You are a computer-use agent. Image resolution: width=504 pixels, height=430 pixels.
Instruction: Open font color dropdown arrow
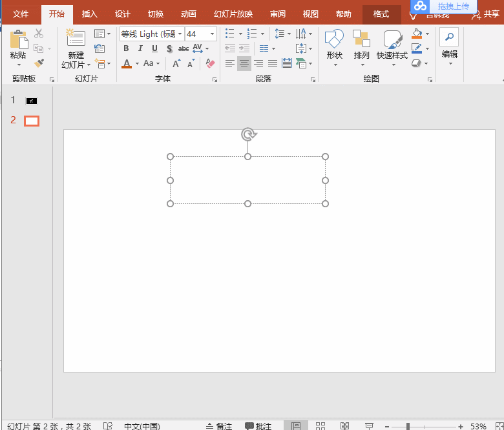tap(137, 63)
